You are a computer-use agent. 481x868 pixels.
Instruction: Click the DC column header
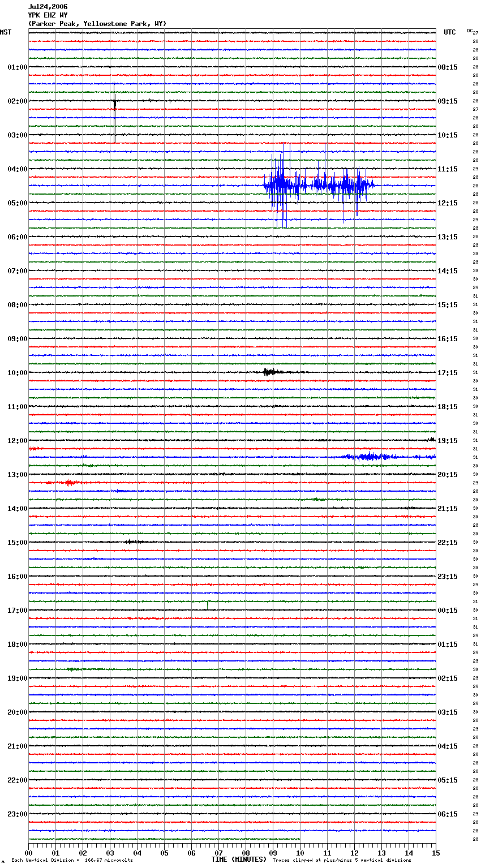pyautogui.click(x=470, y=31)
